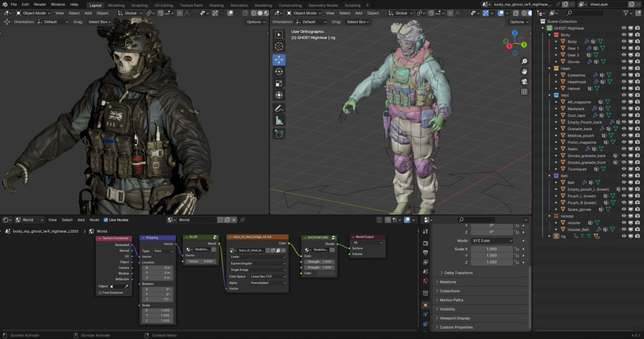The width and height of the screenshot is (644, 339).
Task: Toggle the Scale X lock icon
Action: click(x=517, y=249)
